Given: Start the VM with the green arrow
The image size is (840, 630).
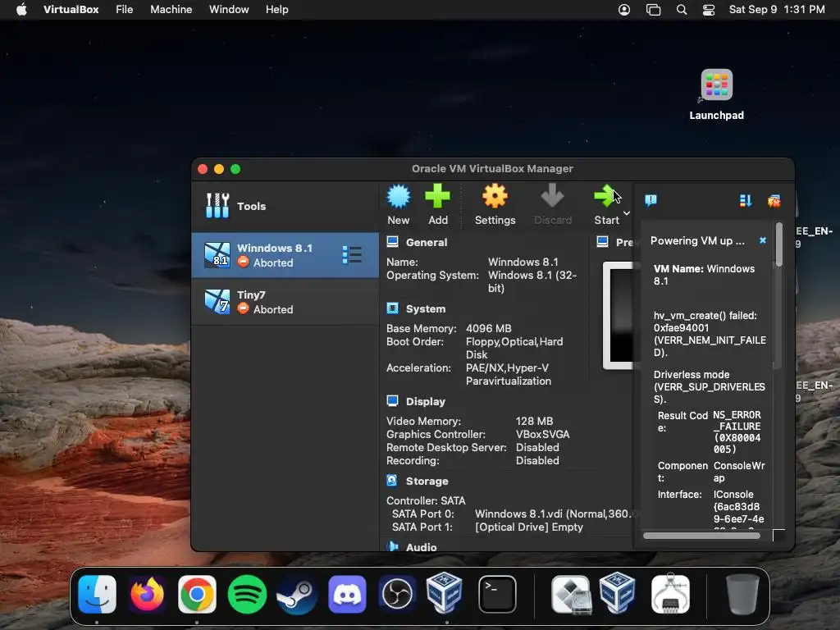Looking at the screenshot, I should [x=605, y=196].
